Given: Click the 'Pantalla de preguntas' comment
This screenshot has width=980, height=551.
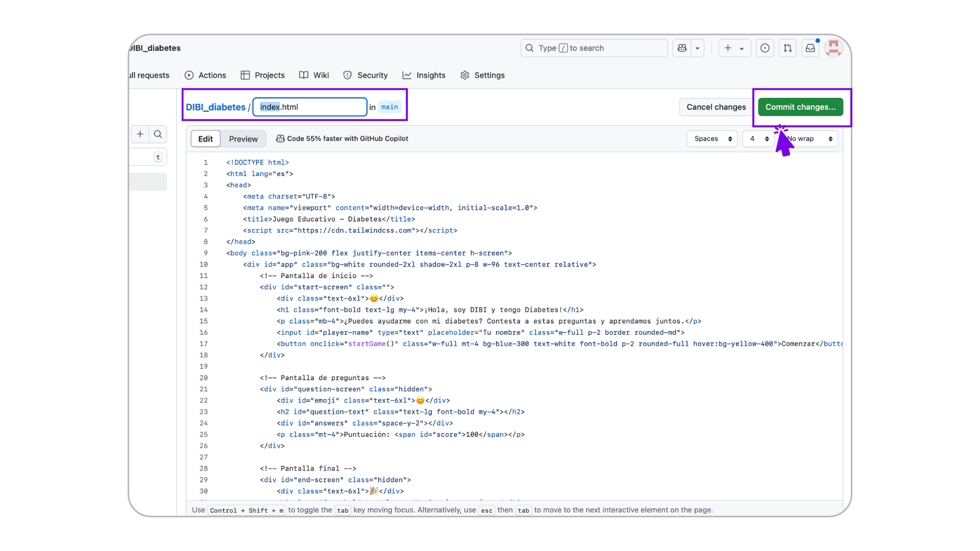Looking at the screenshot, I should 323,378.
